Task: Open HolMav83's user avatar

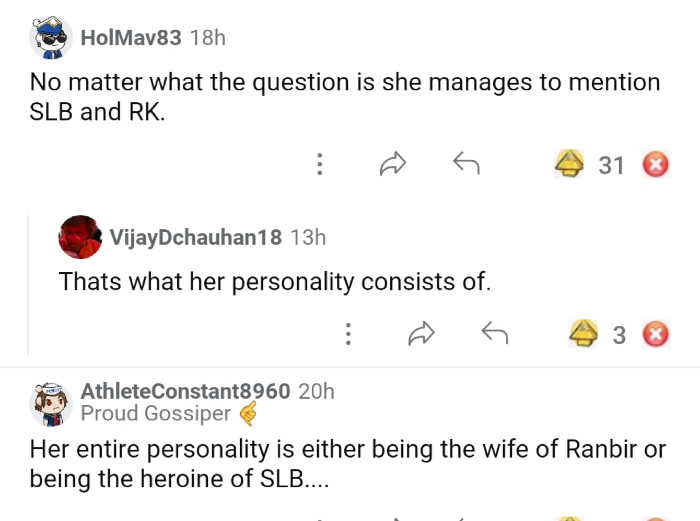Action: pos(48,39)
